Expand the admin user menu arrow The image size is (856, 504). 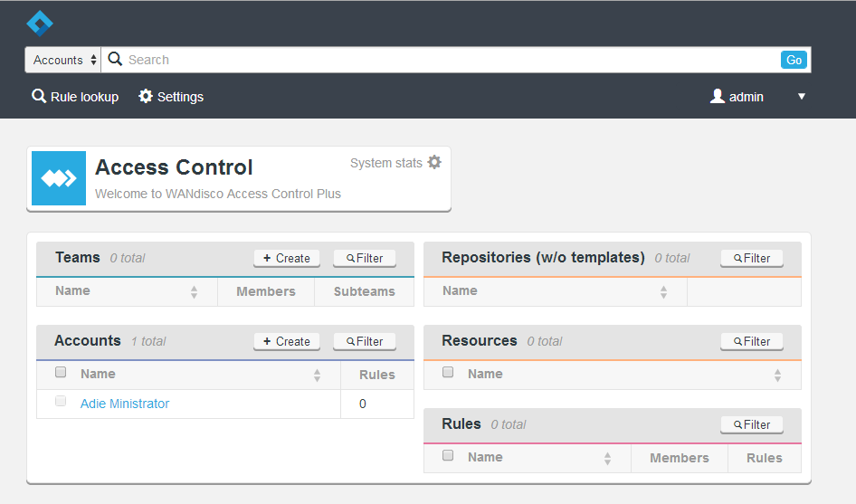(x=802, y=97)
